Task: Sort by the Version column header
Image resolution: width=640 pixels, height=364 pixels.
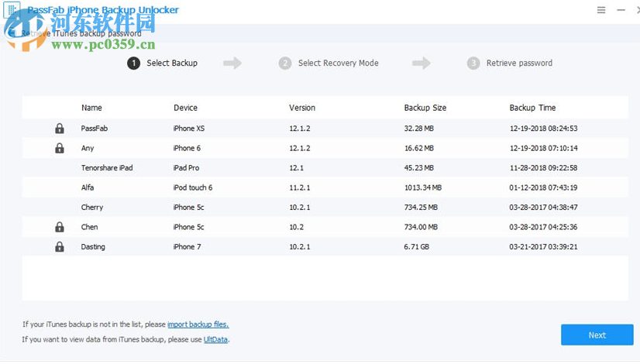Action: coord(302,108)
